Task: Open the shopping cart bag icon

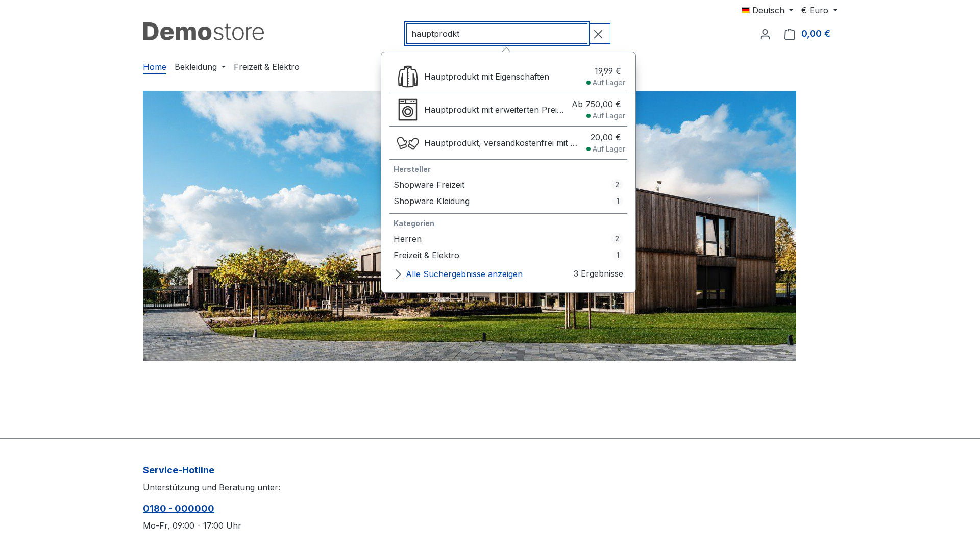Action: coord(790,34)
